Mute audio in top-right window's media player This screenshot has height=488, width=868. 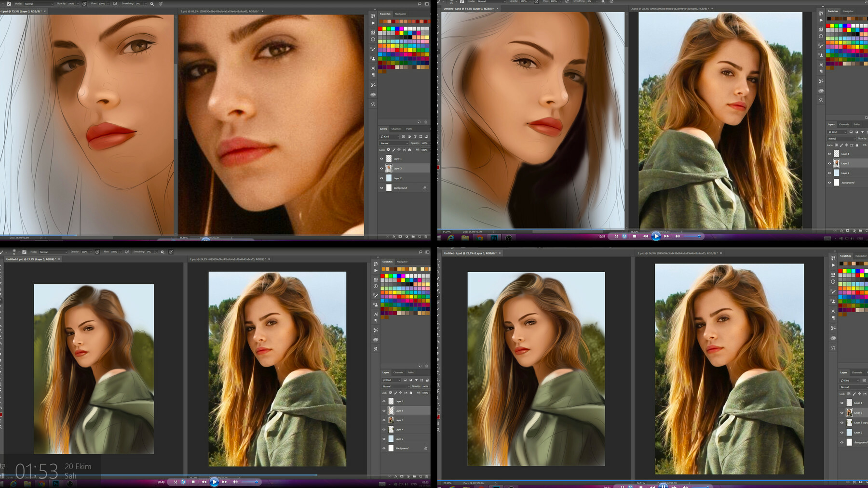click(x=678, y=236)
